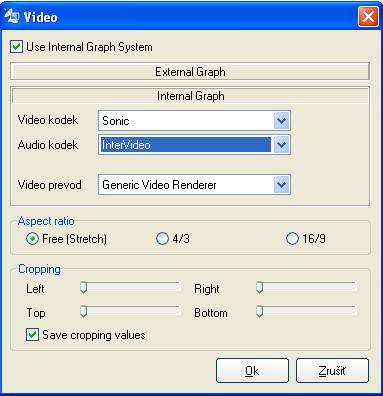The width and height of the screenshot is (383, 396).
Task: Open the Video kodek dropdown arrow
Action: point(282,121)
